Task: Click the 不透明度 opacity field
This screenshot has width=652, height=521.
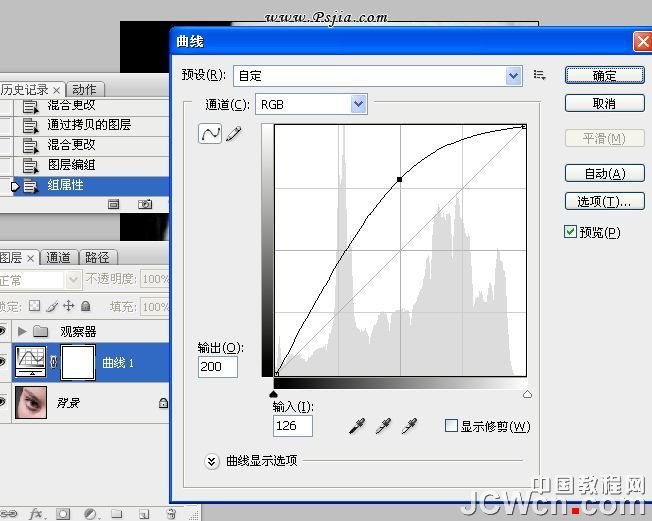Action: coord(155,279)
